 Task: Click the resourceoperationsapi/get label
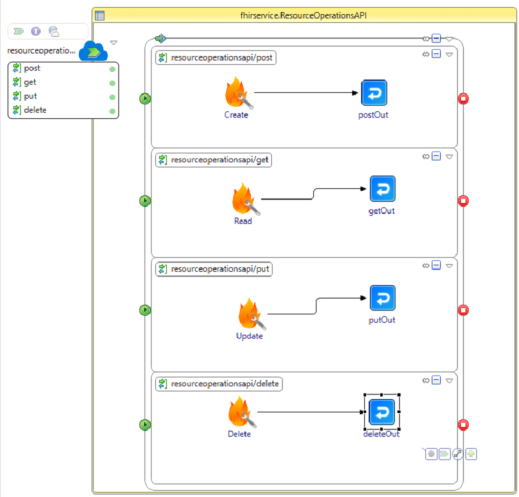pos(219,160)
